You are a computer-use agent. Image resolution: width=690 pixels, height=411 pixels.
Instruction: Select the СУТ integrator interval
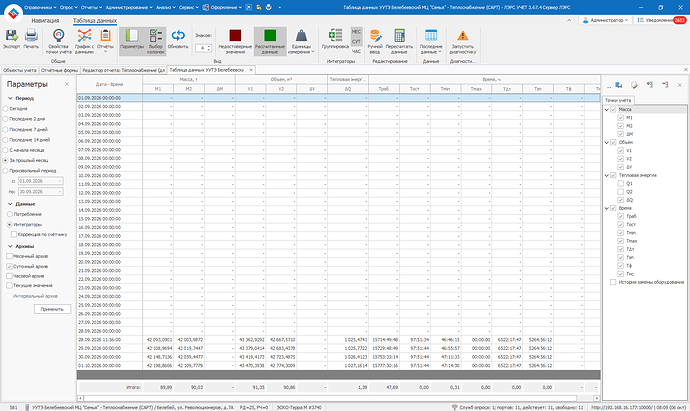pyautogui.click(x=356, y=41)
